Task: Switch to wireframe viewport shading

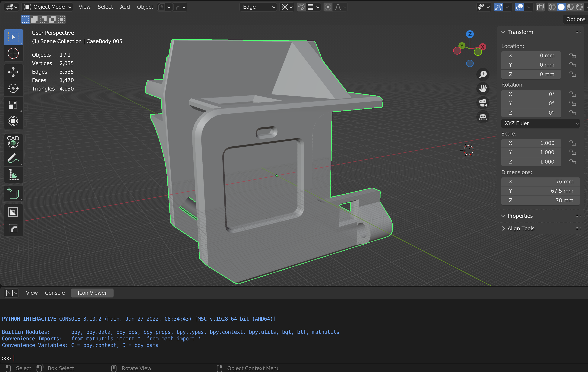Action: pos(552,7)
